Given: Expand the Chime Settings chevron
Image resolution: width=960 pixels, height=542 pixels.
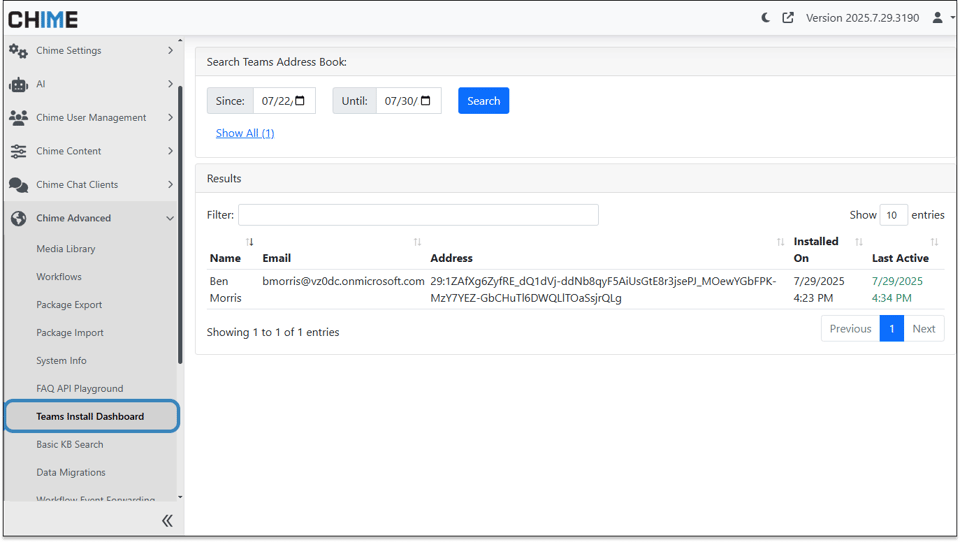Looking at the screenshot, I should click(170, 50).
